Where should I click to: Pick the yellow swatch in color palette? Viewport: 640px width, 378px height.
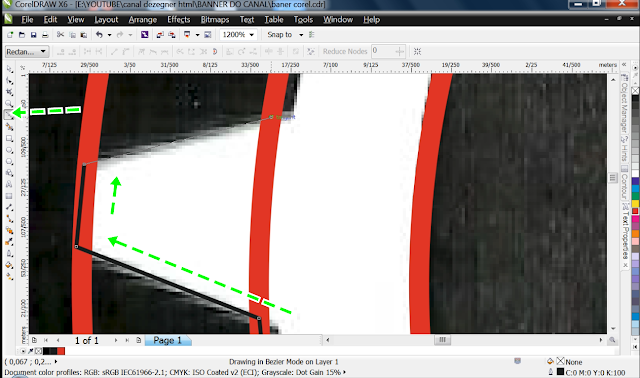pyautogui.click(x=636, y=203)
